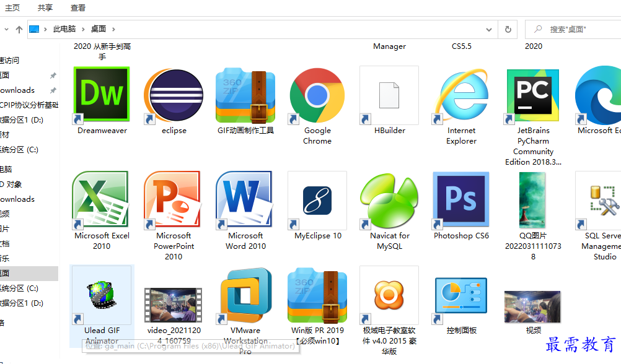Select the 视频 file thumbnail
The width and height of the screenshot is (621, 364).
point(532,306)
